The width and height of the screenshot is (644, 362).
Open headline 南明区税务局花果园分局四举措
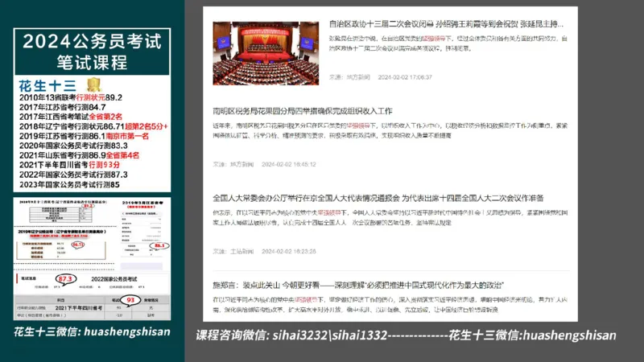tap(303, 111)
